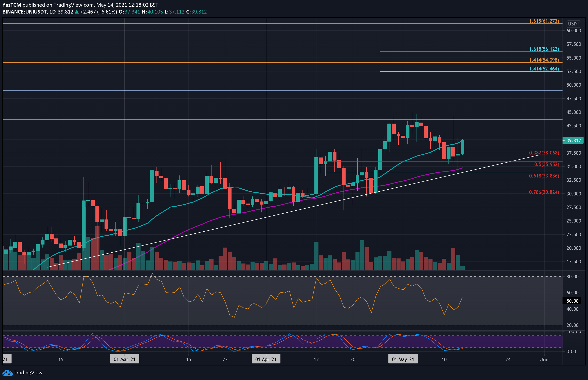This screenshot has width=588, height=380.
Task: Click the latest green daily candle
Action: pos(462,147)
